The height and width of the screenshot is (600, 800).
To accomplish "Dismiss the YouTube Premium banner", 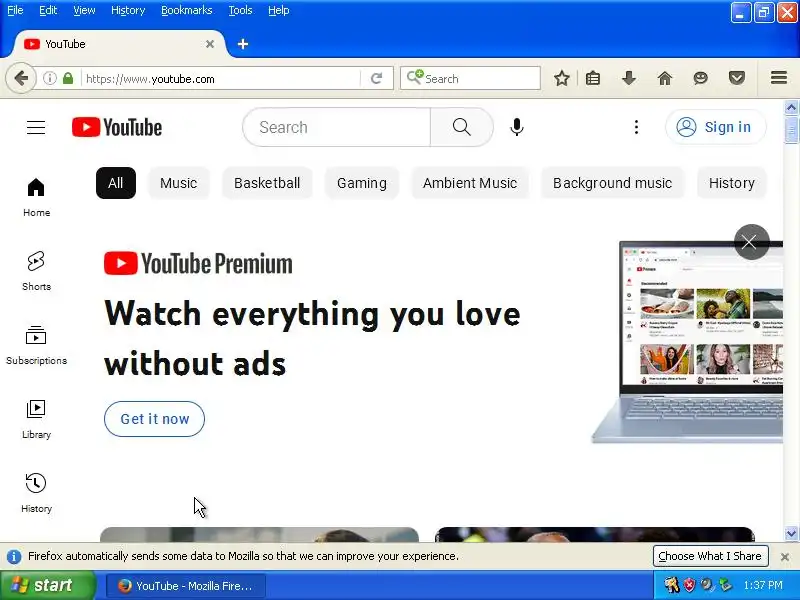I will pos(751,242).
